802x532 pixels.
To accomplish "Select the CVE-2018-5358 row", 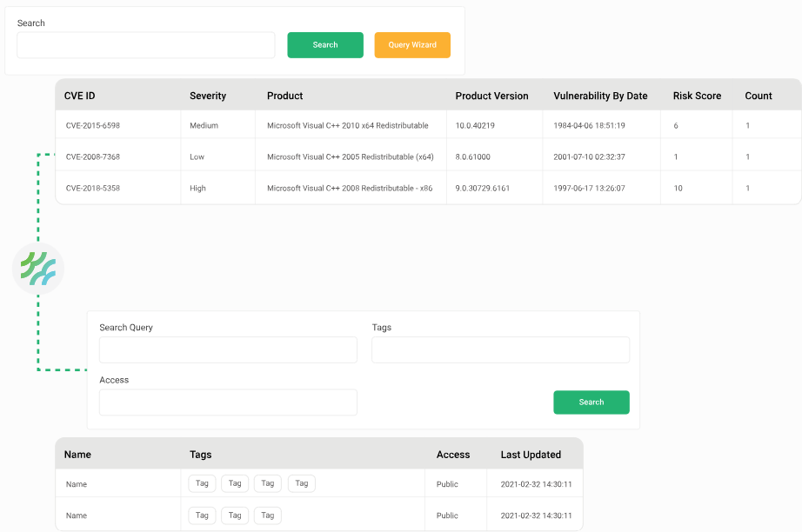I will (x=93, y=188).
